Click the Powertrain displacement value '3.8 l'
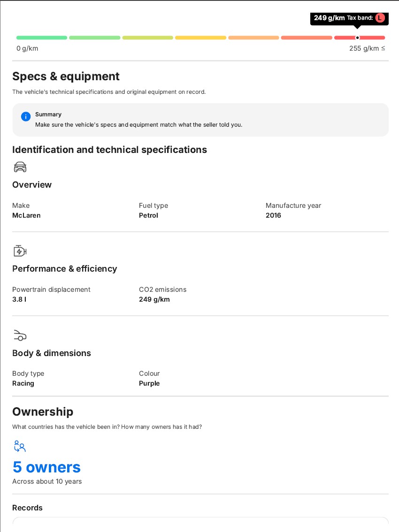The image size is (399, 532). tap(19, 300)
